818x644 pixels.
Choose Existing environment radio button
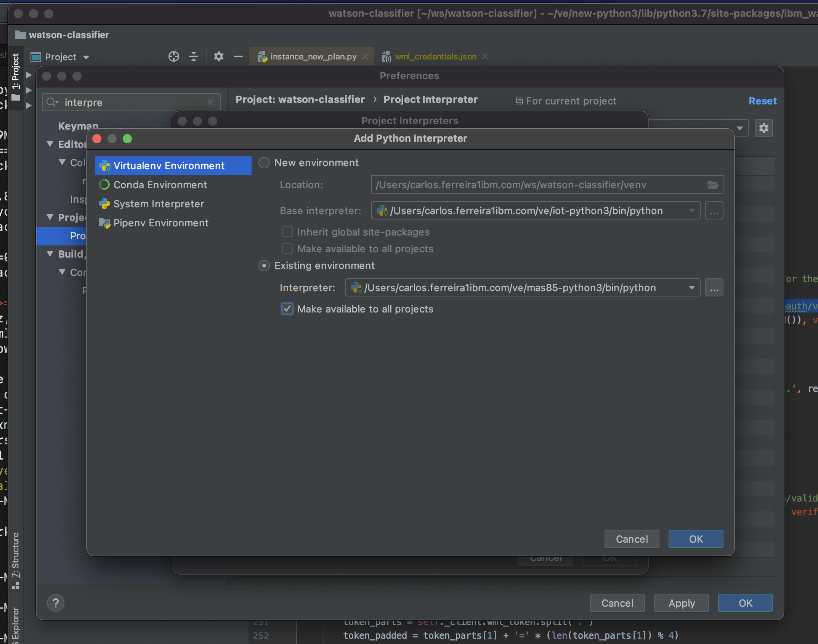tap(264, 266)
